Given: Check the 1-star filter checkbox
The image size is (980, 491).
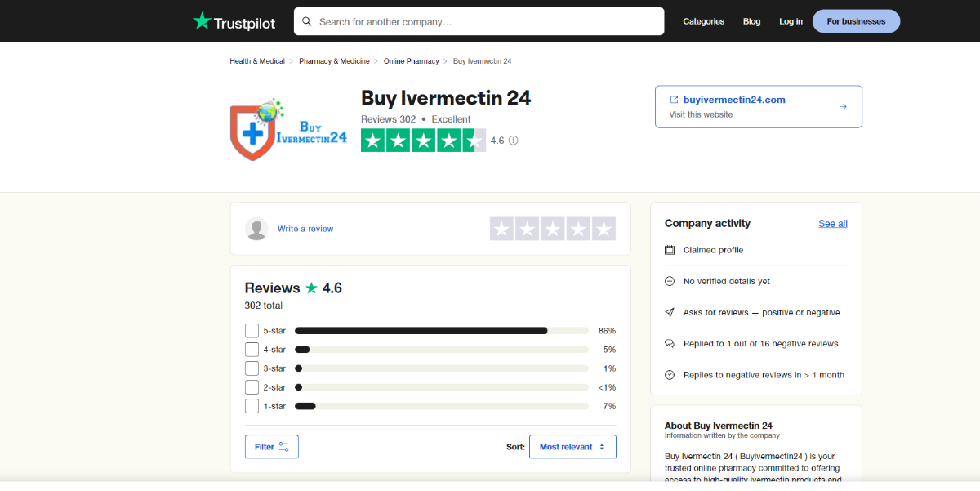Looking at the screenshot, I should [252, 406].
